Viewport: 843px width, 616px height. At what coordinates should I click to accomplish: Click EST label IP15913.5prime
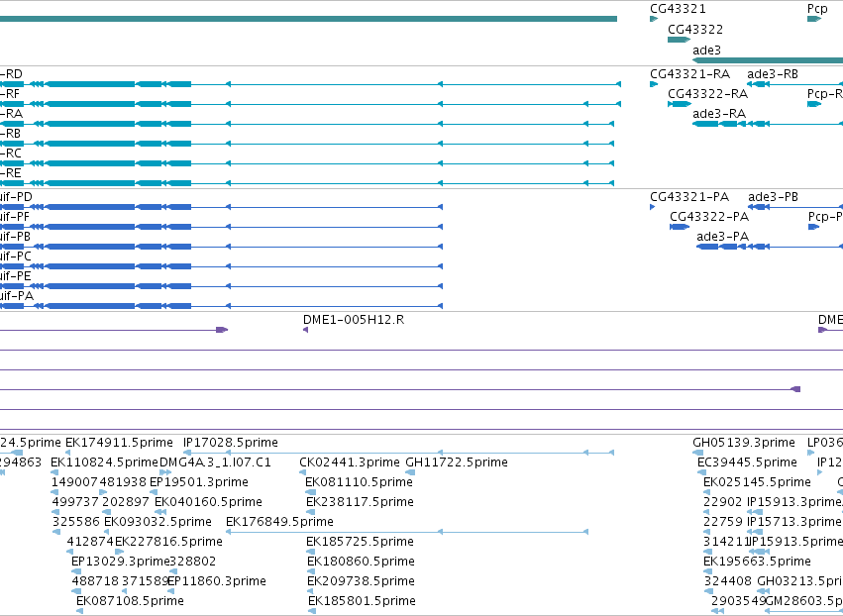[795, 543]
